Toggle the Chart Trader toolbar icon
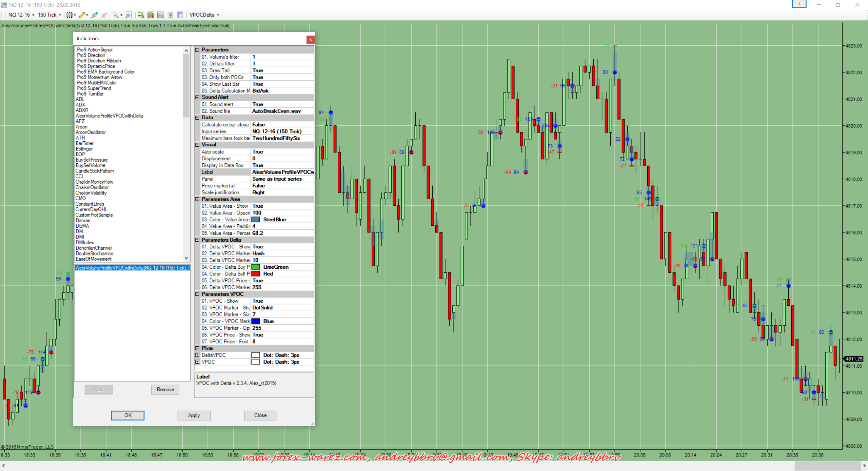This screenshot has height=471, width=868. click(x=141, y=15)
